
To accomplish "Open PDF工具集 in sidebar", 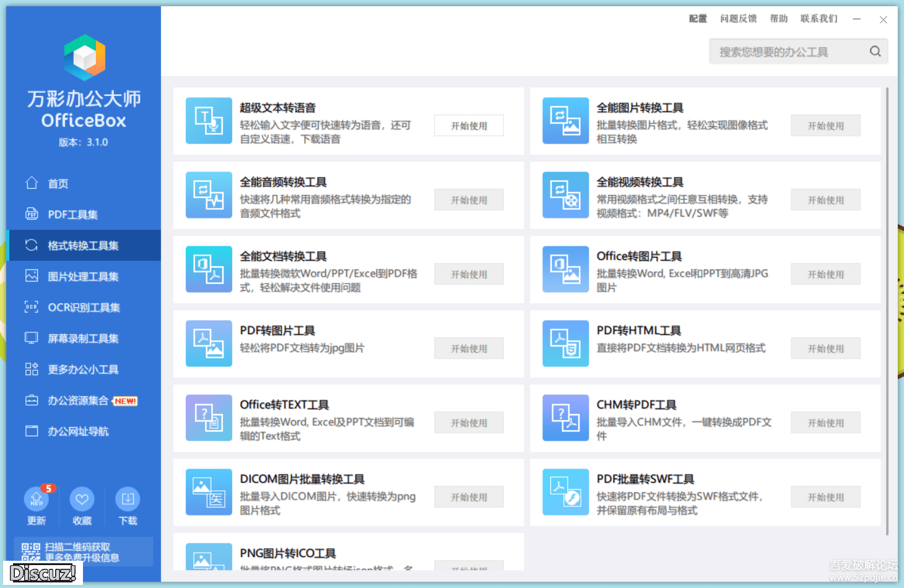I will coord(84,214).
